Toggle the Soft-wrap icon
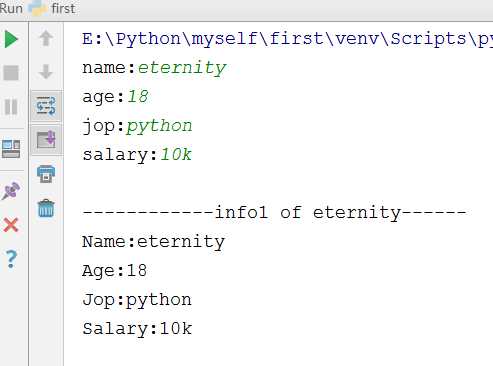 [x=46, y=106]
